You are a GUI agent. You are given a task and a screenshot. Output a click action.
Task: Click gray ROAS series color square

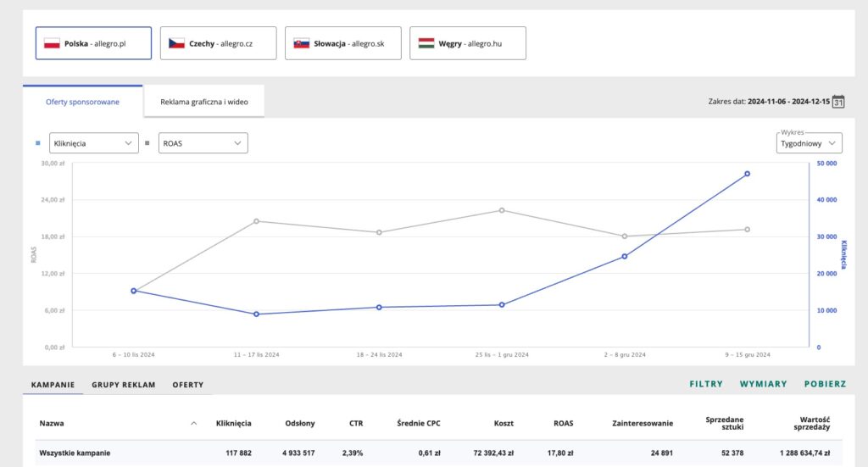(147, 143)
